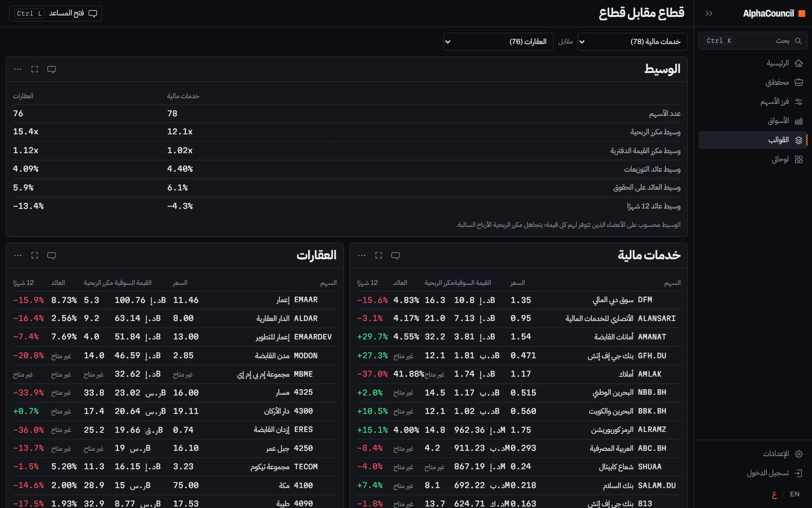
Task: Collapse the sidebar with the double chevron
Action: tap(709, 14)
